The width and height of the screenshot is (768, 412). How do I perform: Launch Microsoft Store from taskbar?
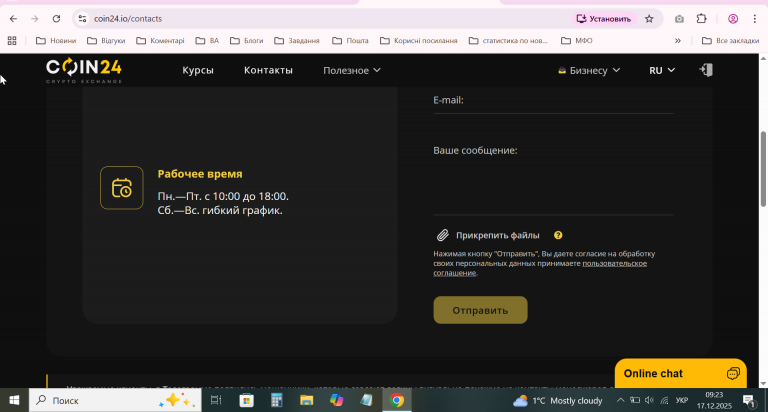[246, 400]
